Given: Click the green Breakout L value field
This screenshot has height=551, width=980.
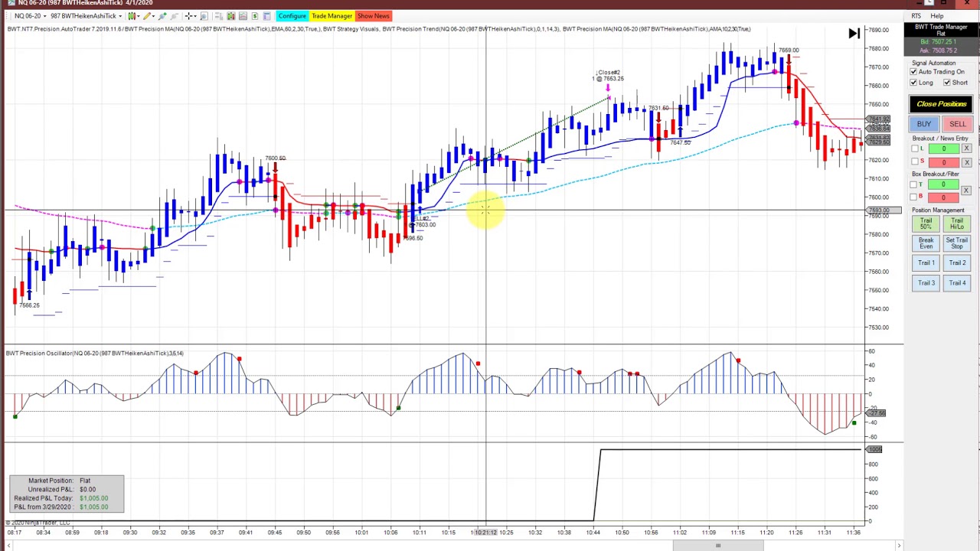Looking at the screenshot, I should [x=943, y=148].
